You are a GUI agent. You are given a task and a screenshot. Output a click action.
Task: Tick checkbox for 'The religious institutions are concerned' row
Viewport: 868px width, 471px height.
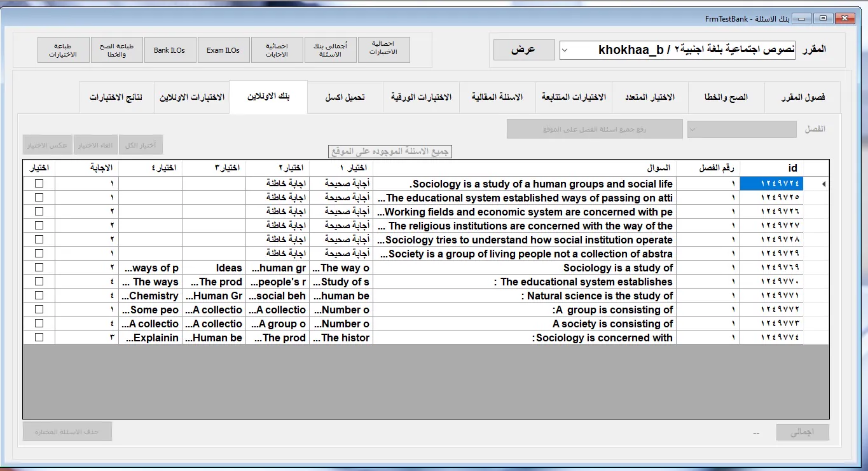pyautogui.click(x=39, y=226)
